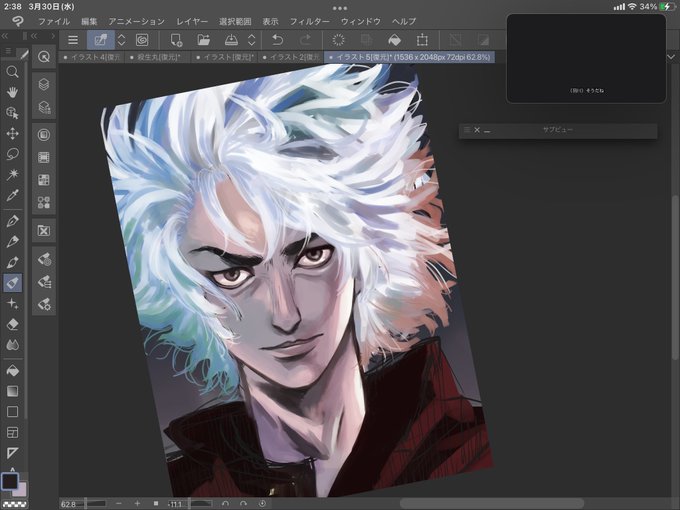Open the Sub Tool Detail gear palette icon

point(44,304)
